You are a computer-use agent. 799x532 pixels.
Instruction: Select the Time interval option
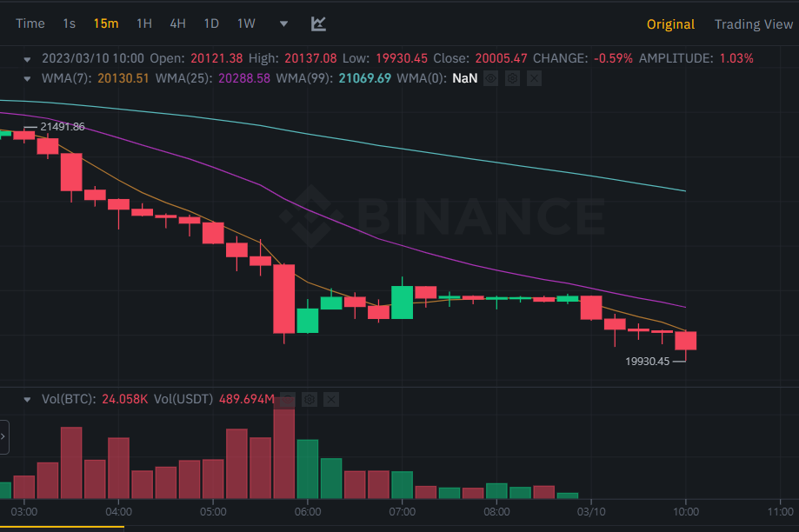[30, 23]
